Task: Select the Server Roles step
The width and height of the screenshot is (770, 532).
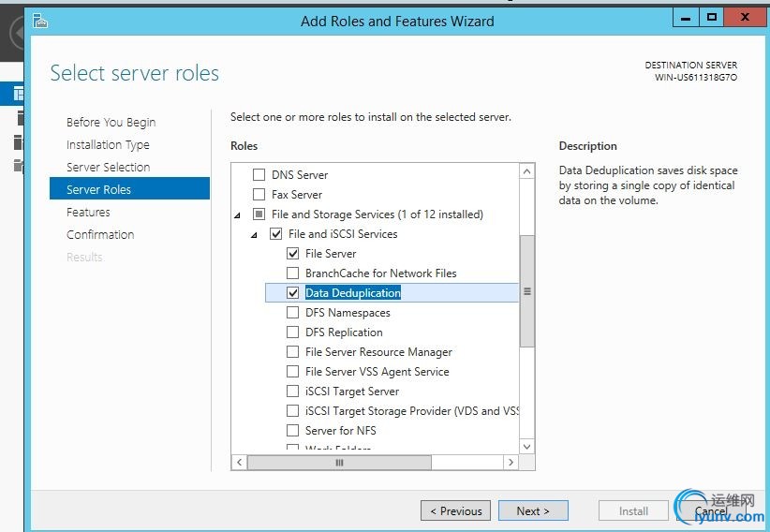Action: point(129,188)
